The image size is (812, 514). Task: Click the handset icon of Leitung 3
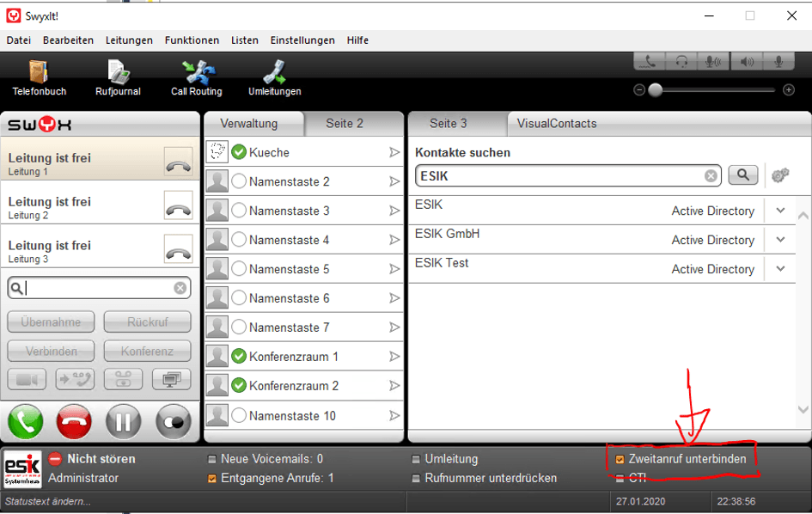click(x=179, y=248)
